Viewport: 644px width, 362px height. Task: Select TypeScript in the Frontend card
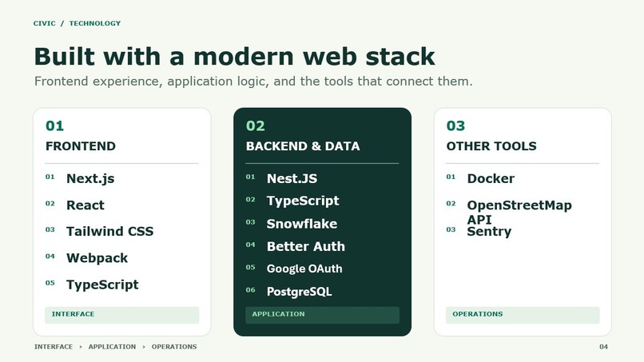click(x=102, y=284)
